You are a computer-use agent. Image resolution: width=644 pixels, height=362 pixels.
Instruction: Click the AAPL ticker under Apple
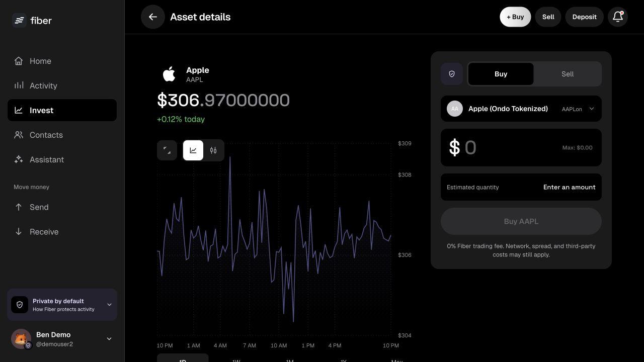point(195,80)
